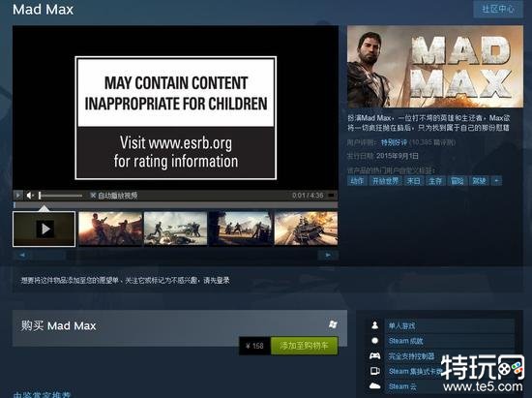Image resolution: width=532 pixels, height=398 pixels.
Task: Select the 末日 tag
Action: point(413,181)
